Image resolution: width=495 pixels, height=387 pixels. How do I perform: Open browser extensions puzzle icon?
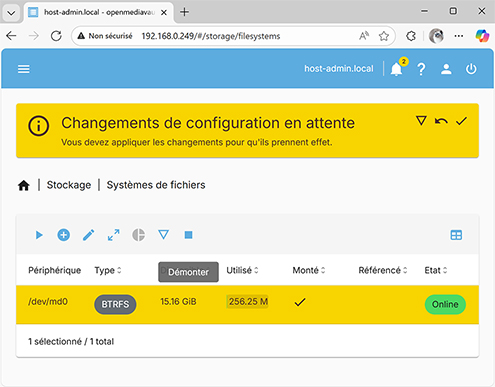[411, 36]
